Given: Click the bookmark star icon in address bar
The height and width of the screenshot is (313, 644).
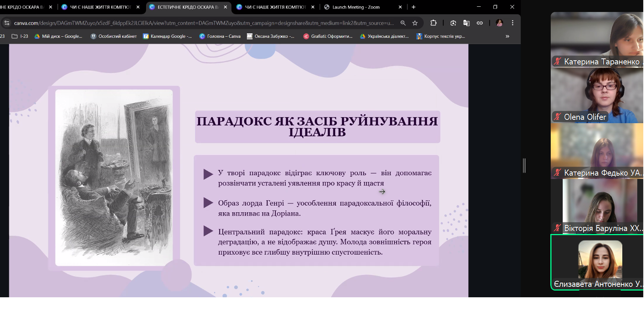Looking at the screenshot, I should click(415, 23).
